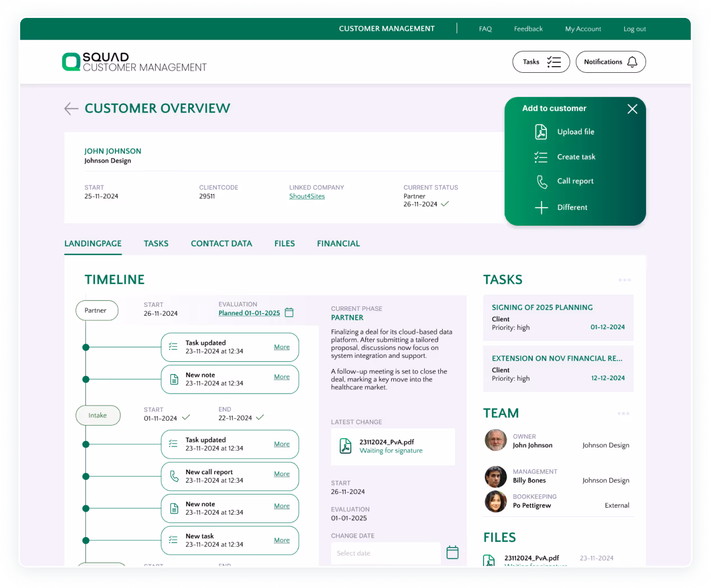Switch to the Tasks tab
711x588 pixels.
click(156, 244)
